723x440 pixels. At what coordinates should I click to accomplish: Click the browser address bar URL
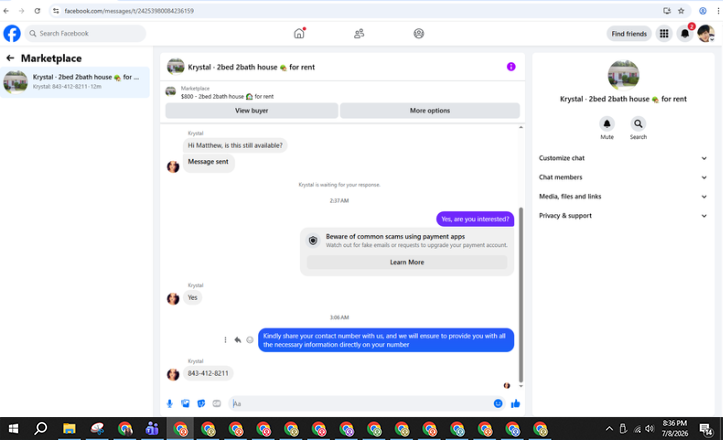[x=129, y=11]
